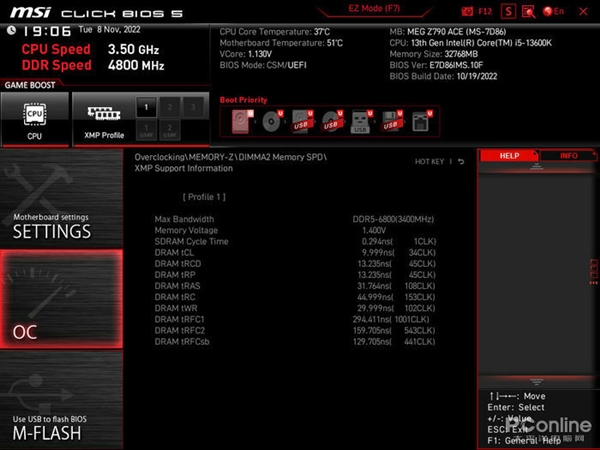Select the DRAM tRFCsb row label
This screenshot has width=600, height=450.
tap(182, 341)
